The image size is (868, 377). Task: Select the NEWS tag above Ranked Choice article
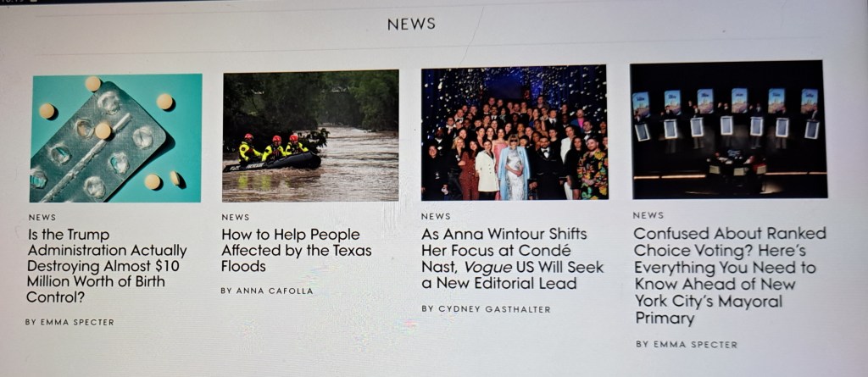(648, 215)
